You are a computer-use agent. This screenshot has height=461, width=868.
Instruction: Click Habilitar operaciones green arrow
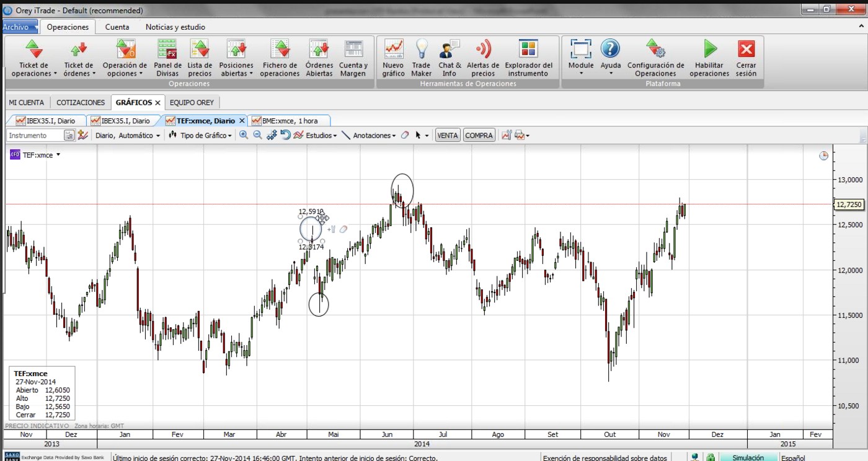(x=710, y=58)
